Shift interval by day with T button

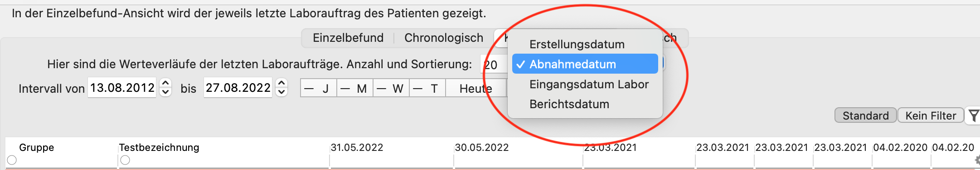tap(427, 88)
